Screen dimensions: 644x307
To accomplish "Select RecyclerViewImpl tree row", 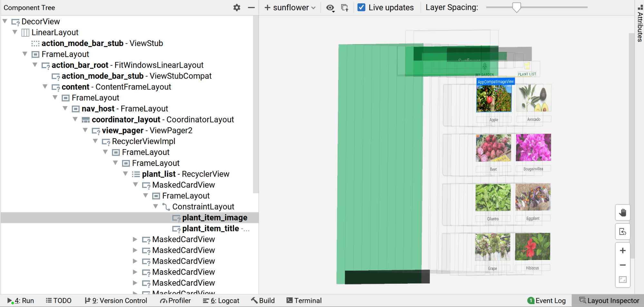I will tap(144, 141).
